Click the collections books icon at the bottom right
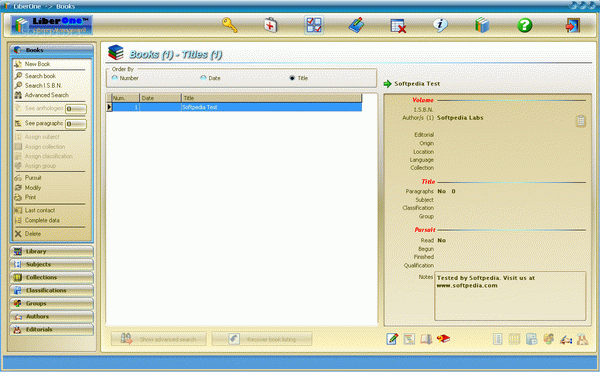 [x=514, y=339]
